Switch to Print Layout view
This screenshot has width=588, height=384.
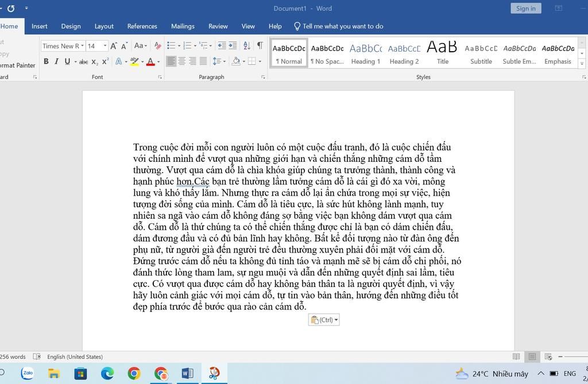click(x=532, y=356)
